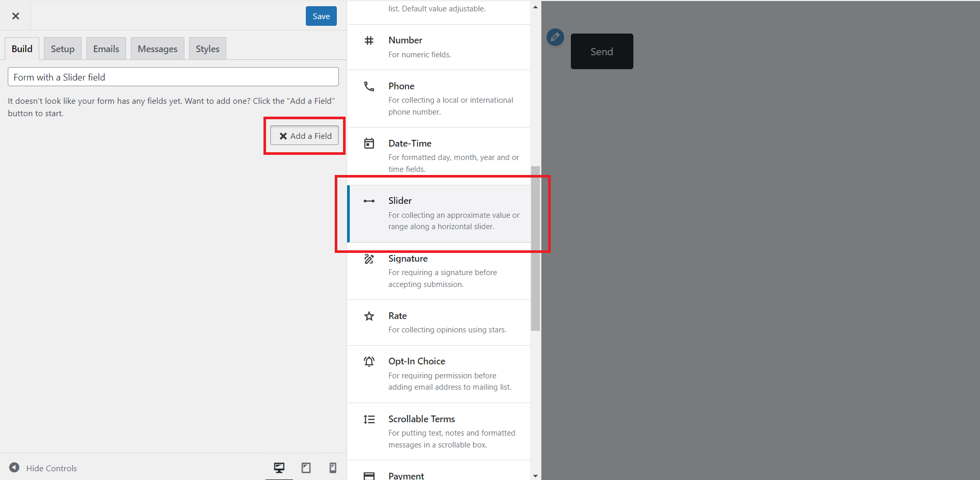Edit the form title text field
980x480 pixels.
(173, 76)
